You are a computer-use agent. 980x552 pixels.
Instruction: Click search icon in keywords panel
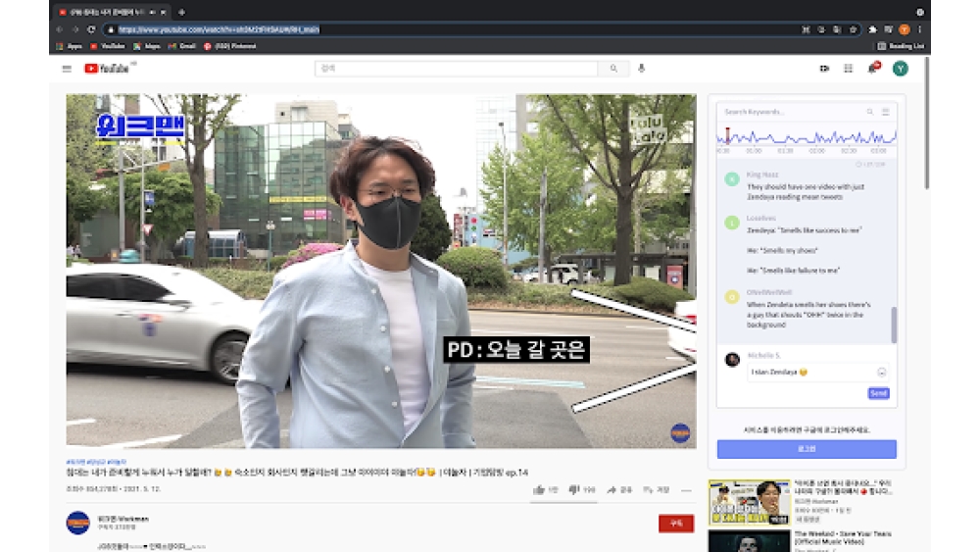click(x=870, y=111)
